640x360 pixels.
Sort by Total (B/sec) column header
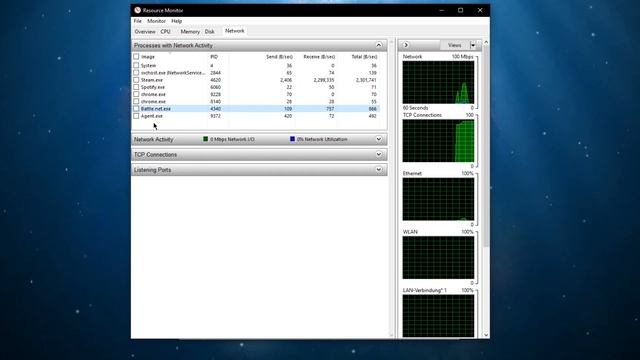[364, 57]
